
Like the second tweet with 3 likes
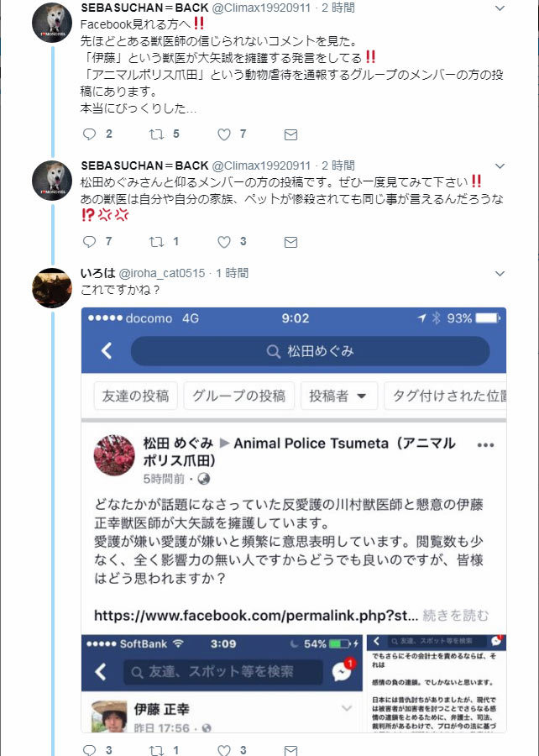224,242
